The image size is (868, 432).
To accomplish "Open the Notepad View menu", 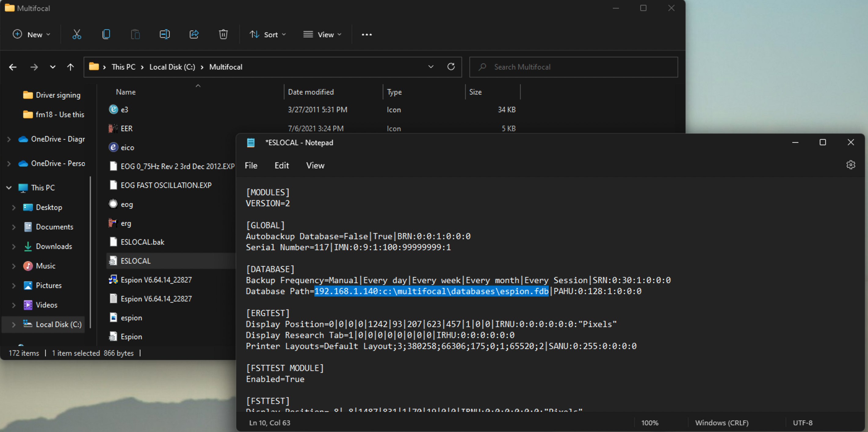I will pyautogui.click(x=315, y=165).
